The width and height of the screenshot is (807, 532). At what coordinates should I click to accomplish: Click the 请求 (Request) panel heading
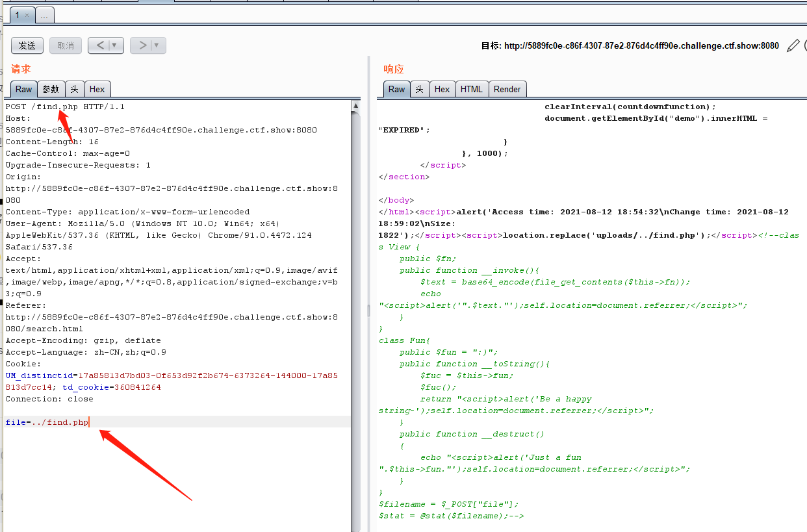coord(21,69)
